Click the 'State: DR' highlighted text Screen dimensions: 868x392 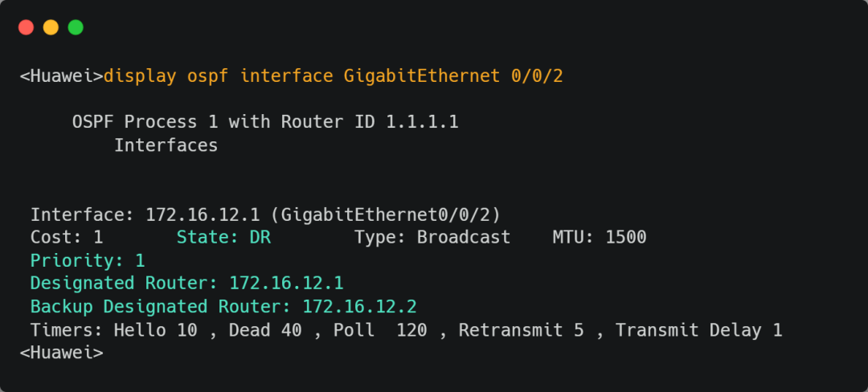(223, 237)
